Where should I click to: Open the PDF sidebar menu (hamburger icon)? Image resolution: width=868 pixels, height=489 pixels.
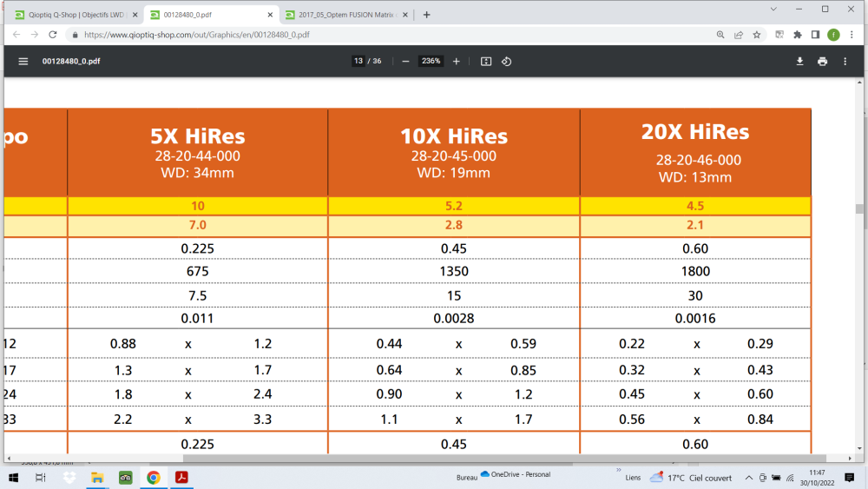click(23, 62)
